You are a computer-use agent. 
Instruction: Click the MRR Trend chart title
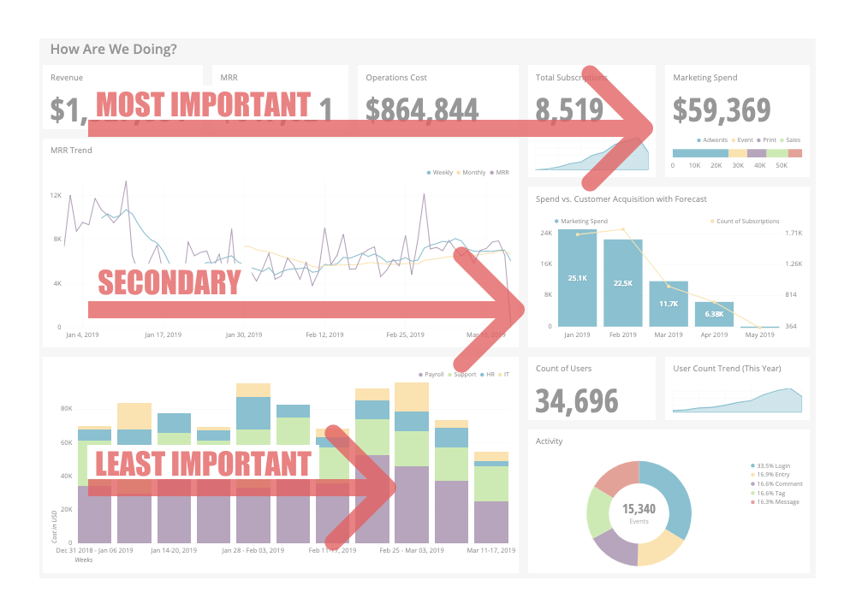coord(71,150)
